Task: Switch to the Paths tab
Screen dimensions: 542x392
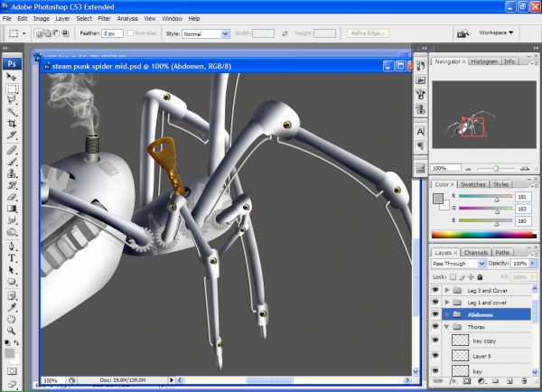Action: tap(502, 252)
